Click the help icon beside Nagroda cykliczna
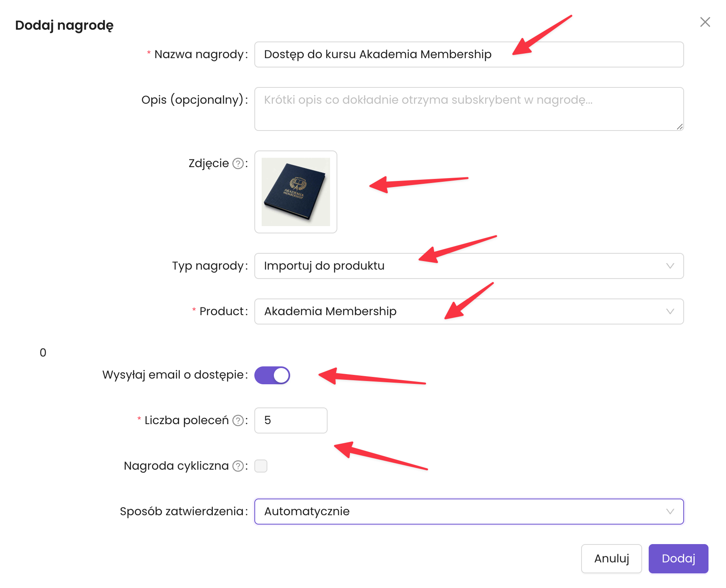Screen dimensions: 726x588 tap(238, 466)
